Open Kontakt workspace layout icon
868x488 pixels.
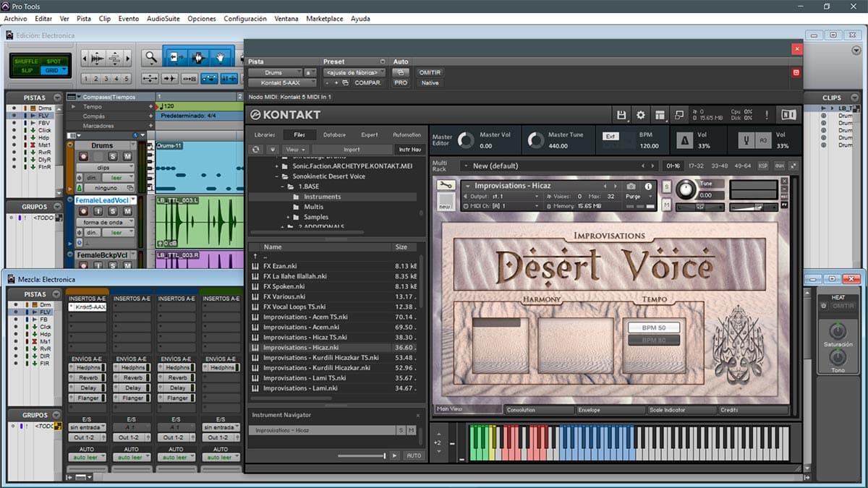coord(660,115)
